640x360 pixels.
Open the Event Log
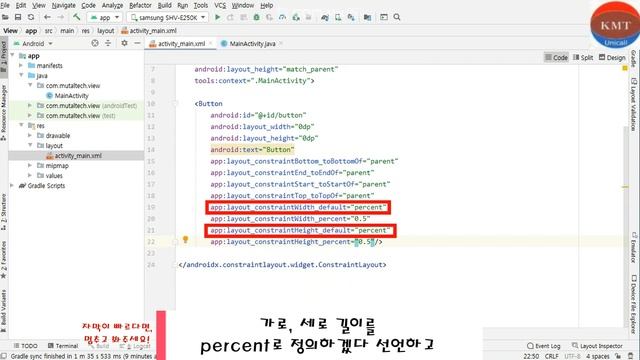(543, 346)
